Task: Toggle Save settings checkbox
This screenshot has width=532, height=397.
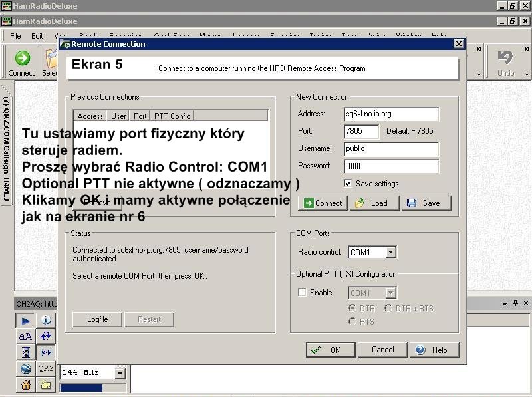Action: pyautogui.click(x=348, y=184)
